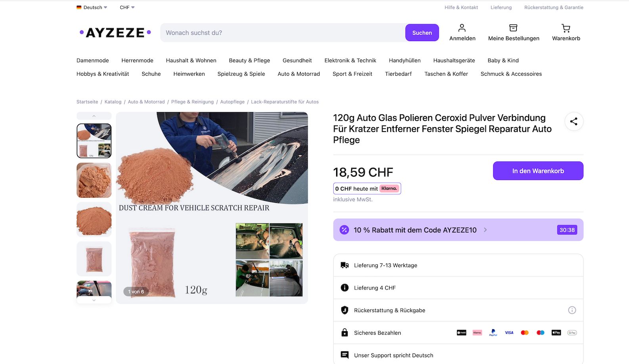Open the Deutsch language dropdown
Viewport: 629px width, 364px height.
click(92, 8)
